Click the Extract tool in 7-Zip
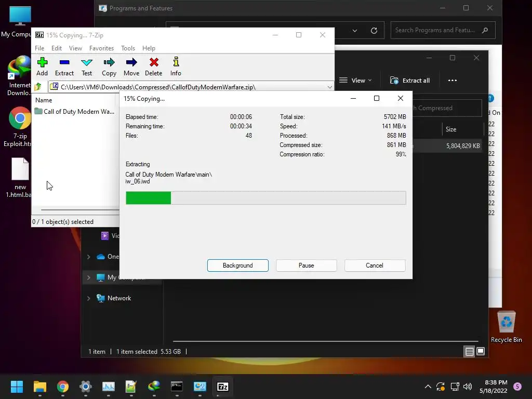The height and width of the screenshot is (399, 532). (64, 66)
